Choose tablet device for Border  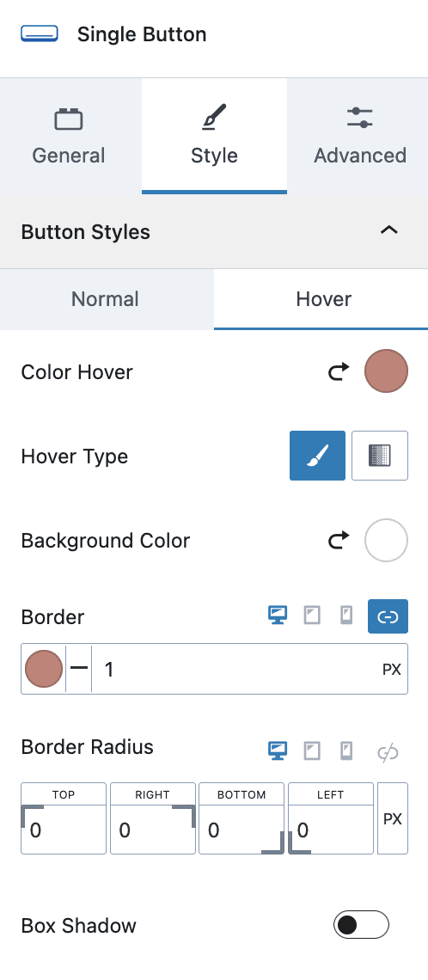point(312,616)
